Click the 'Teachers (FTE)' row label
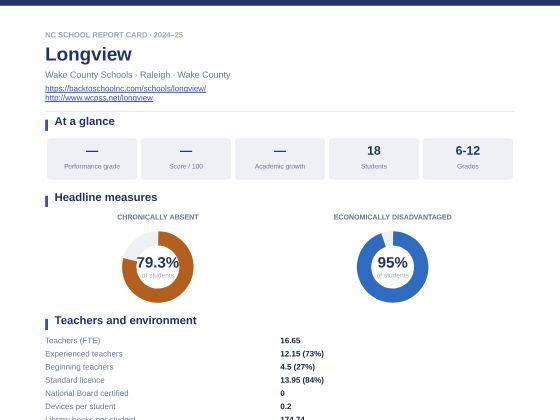560x420 pixels. (72, 341)
